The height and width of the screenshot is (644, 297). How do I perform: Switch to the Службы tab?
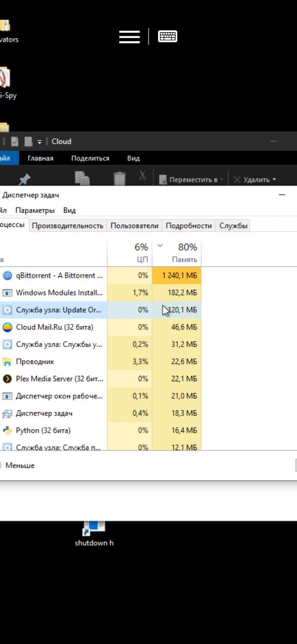pyautogui.click(x=234, y=226)
